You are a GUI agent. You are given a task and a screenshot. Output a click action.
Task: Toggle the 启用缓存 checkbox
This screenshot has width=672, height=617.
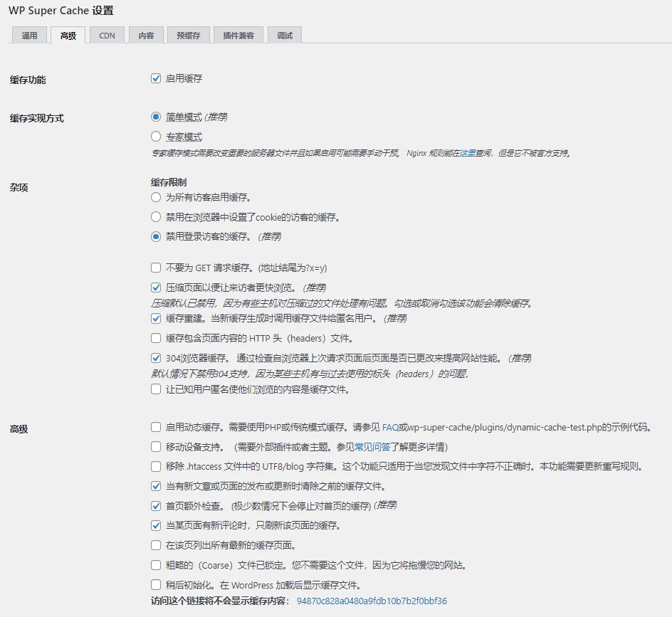click(x=156, y=78)
